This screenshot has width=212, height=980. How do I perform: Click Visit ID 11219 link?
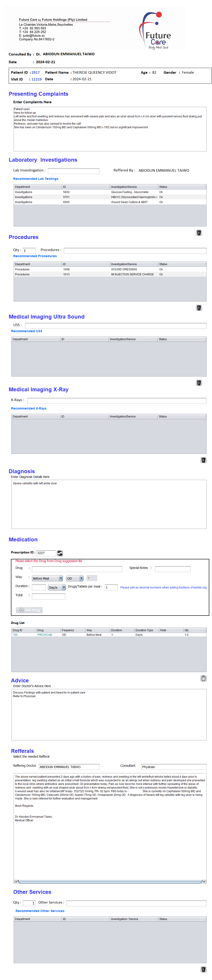[37, 79]
